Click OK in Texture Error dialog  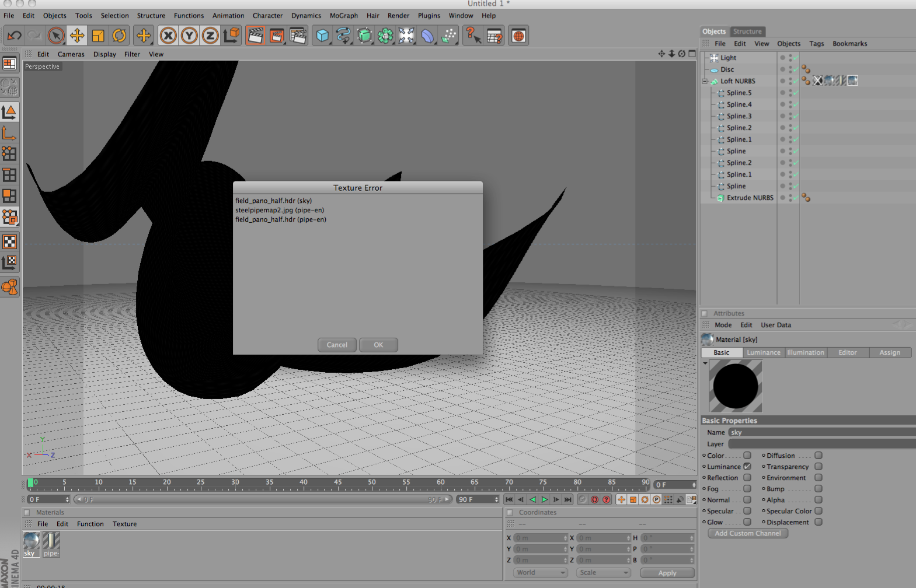[x=378, y=345]
